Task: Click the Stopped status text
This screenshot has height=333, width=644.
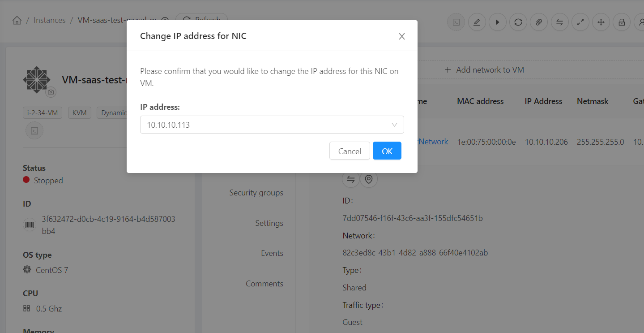Action: (48, 181)
